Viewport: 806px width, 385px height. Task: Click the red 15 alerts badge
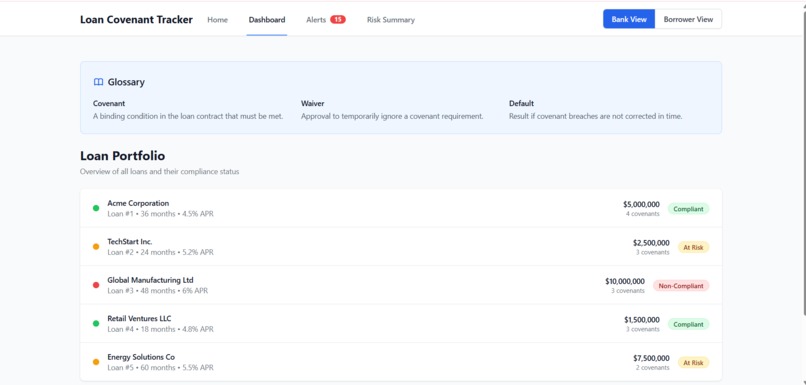click(338, 20)
